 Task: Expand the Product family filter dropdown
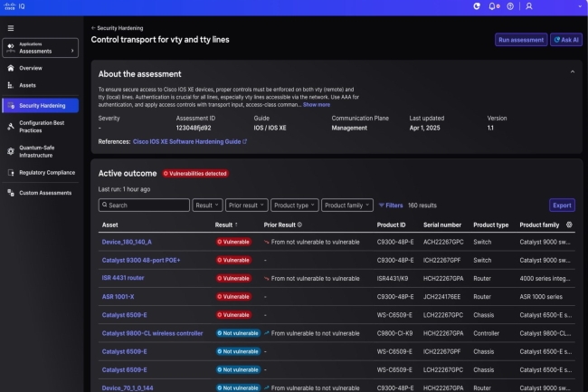coord(347,206)
